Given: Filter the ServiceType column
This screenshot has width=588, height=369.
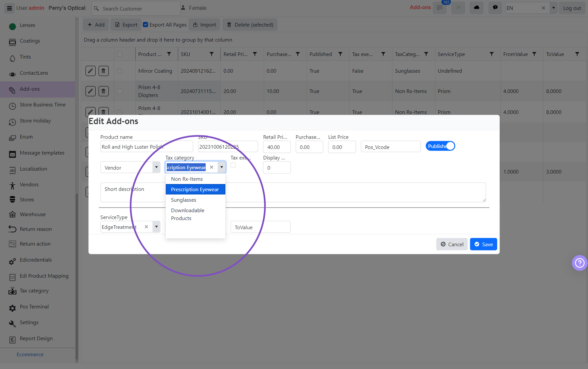Looking at the screenshot, I should point(492,54).
